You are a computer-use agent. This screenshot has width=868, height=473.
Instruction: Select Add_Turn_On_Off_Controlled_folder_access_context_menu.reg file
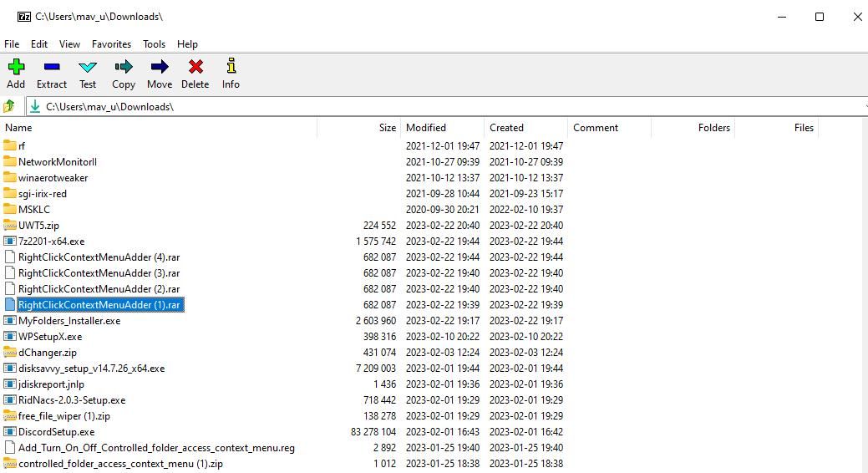pos(157,448)
